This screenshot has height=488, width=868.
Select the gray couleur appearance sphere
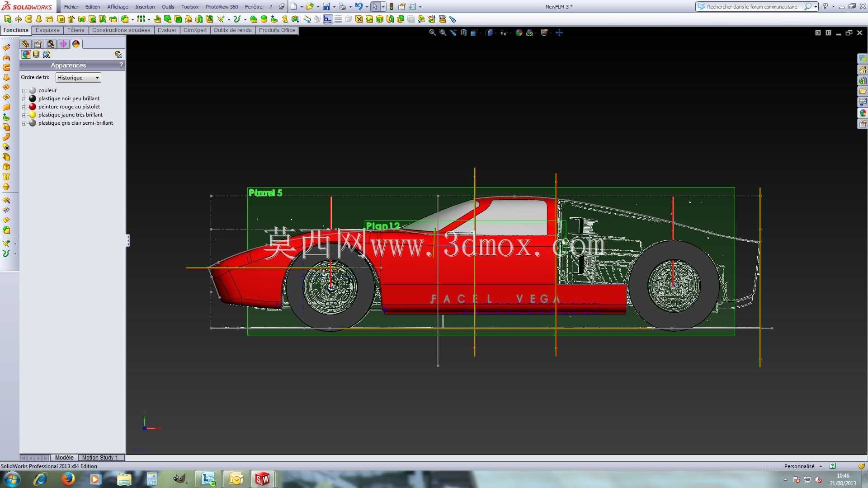[33, 90]
